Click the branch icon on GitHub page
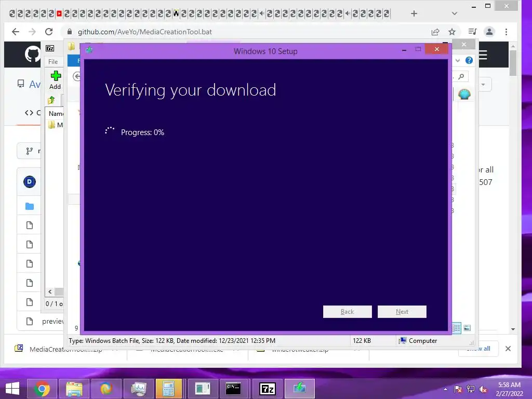The image size is (532, 399). click(30, 151)
